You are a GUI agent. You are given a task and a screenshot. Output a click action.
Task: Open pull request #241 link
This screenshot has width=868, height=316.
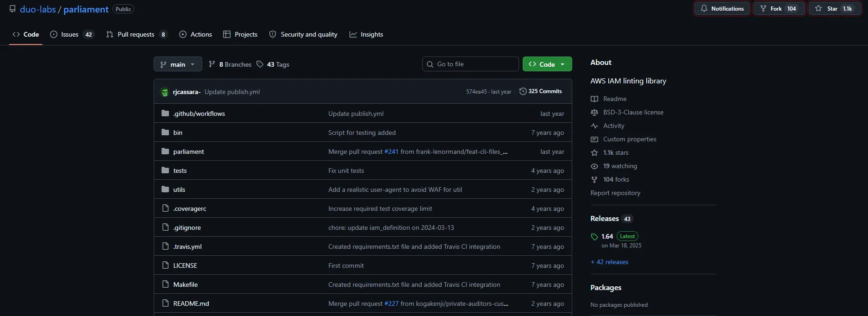391,152
